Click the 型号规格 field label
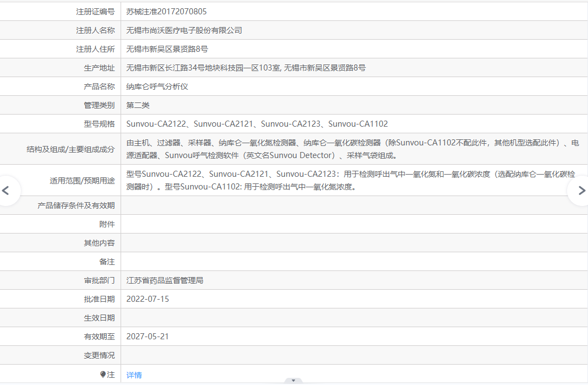Screen dimensions: 588x385 coord(99,124)
